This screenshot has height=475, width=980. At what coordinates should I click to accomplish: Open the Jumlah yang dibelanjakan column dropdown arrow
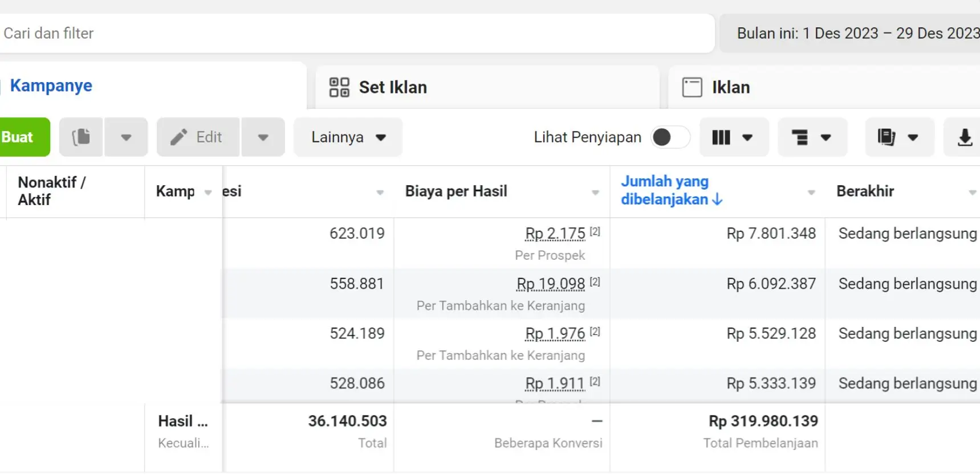pyautogui.click(x=811, y=193)
